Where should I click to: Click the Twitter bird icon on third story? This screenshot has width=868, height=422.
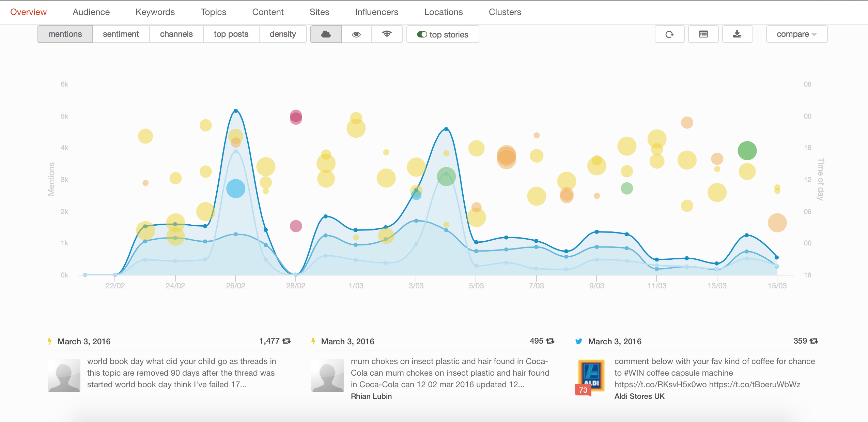coord(579,341)
